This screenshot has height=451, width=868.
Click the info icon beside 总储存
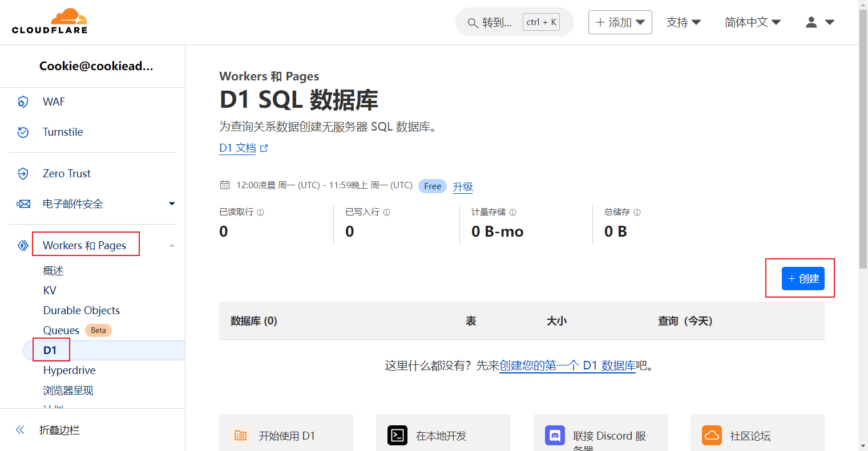point(637,213)
